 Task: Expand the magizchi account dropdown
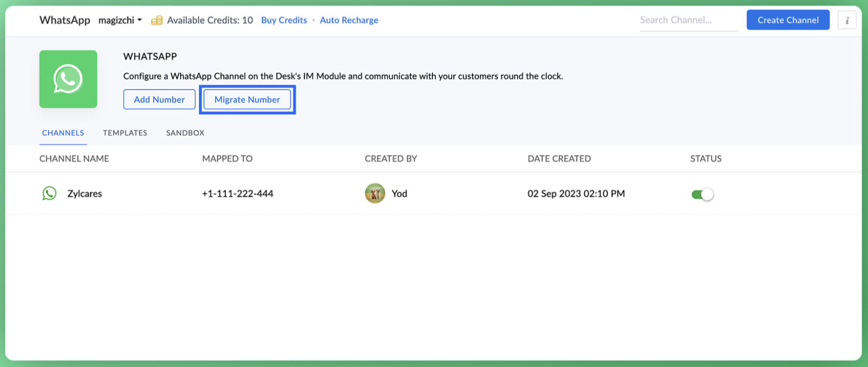pos(120,20)
